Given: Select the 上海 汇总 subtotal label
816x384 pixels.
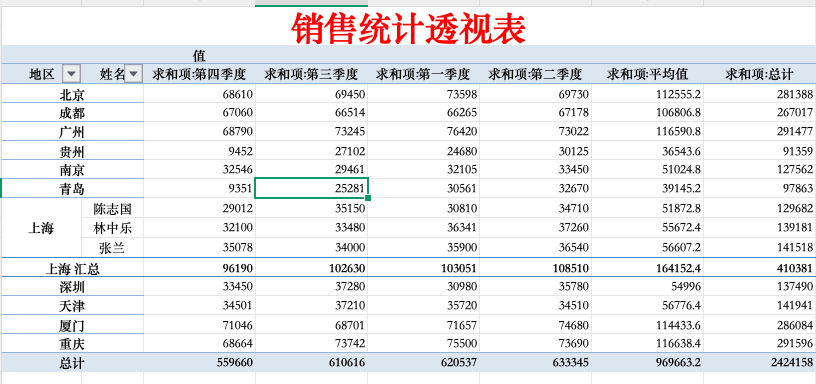Looking at the screenshot, I should coord(72,268).
